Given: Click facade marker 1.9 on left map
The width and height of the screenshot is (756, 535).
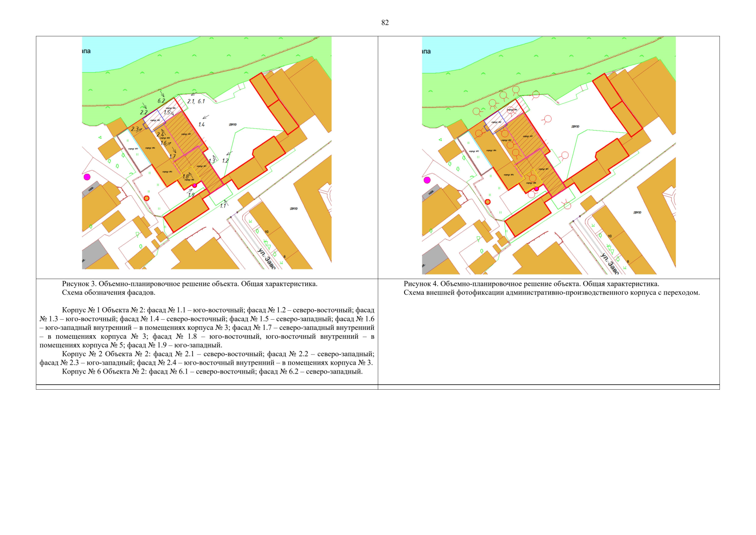Looking at the screenshot, I should pyautogui.click(x=191, y=195).
